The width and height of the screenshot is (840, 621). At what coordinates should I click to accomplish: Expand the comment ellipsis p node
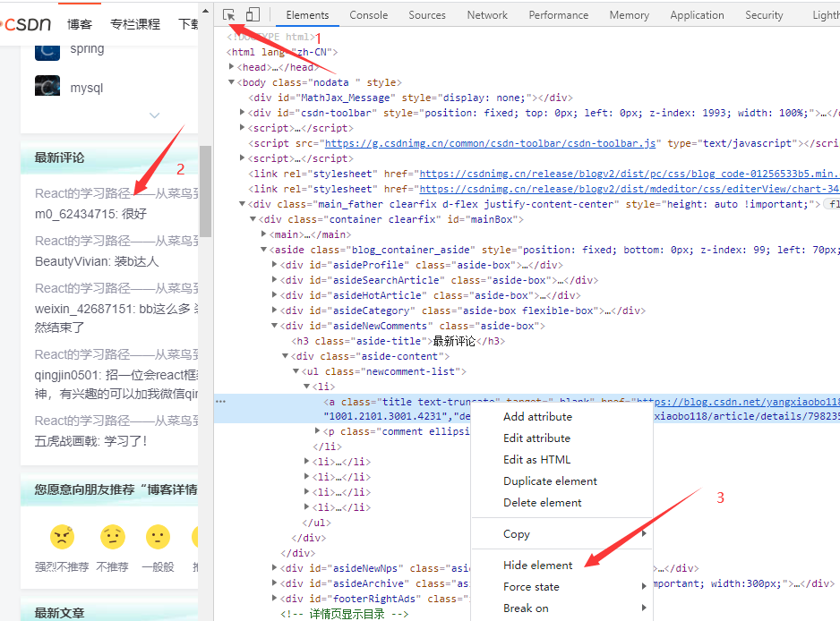[317, 430]
